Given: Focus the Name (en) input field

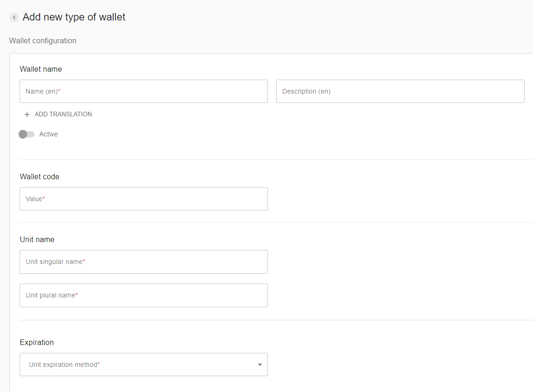Looking at the screenshot, I should pos(143,91).
